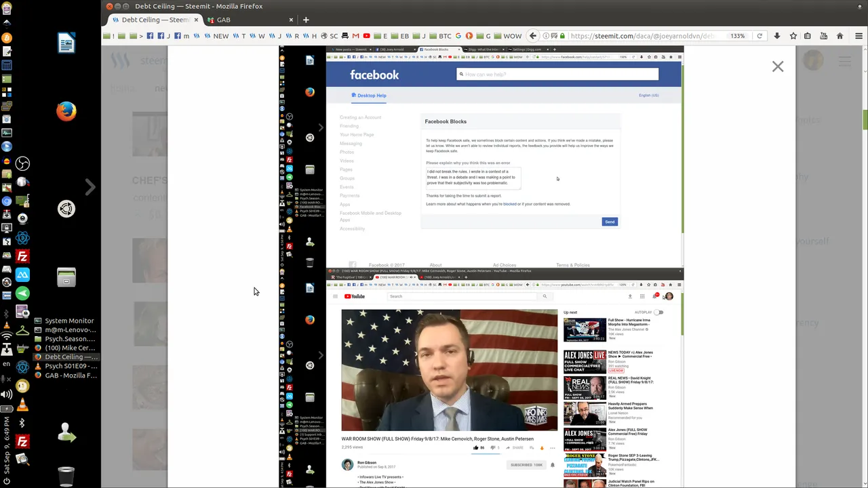868x488 pixels.
Task: Switch to m@m-Lenovo terminal window
Action: (x=65, y=329)
